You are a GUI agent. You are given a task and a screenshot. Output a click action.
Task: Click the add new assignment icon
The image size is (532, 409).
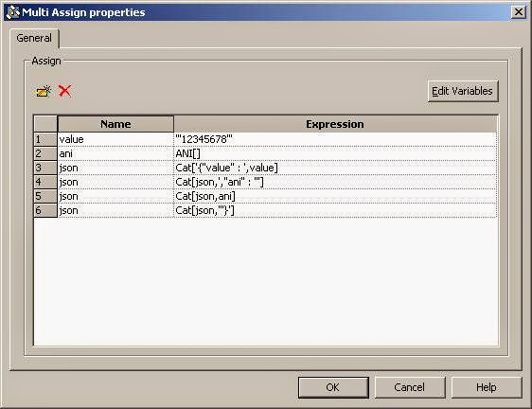click(44, 91)
